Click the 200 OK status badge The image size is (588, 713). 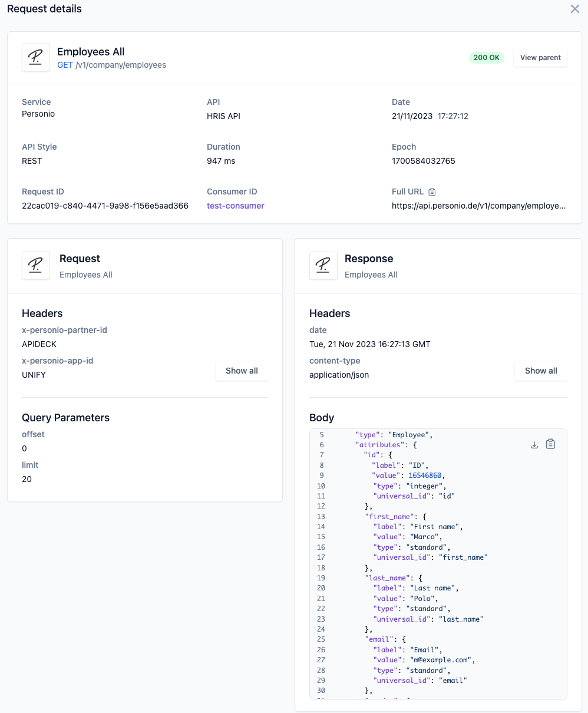coord(487,58)
